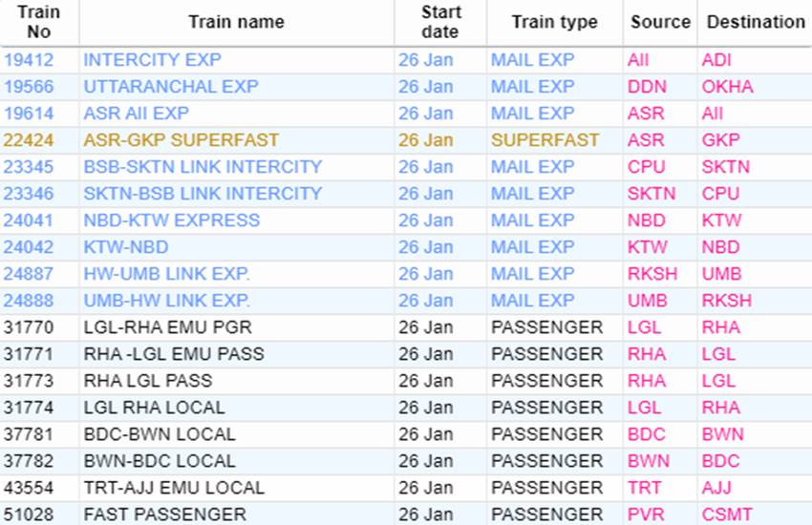
Task: Select the TRT-AJJ EMU LOCAL train name
Action: click(x=175, y=488)
